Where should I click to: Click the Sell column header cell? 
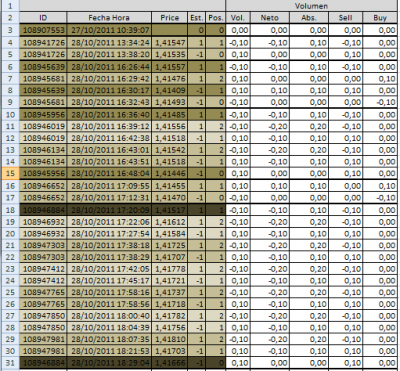(x=345, y=18)
